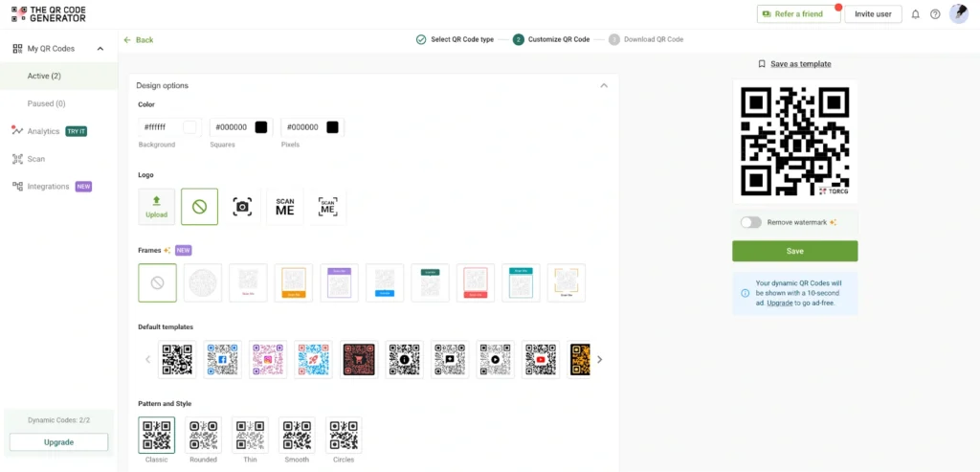Click Refer a friend button
Viewport: 980px width, 472px height.
click(798, 13)
